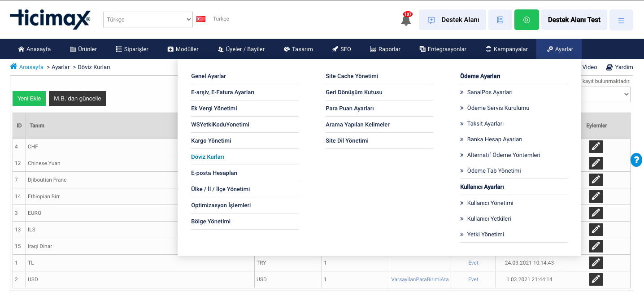This screenshot has height=296, width=644.
Task: Click the ticimax logo
Action: (x=50, y=19)
